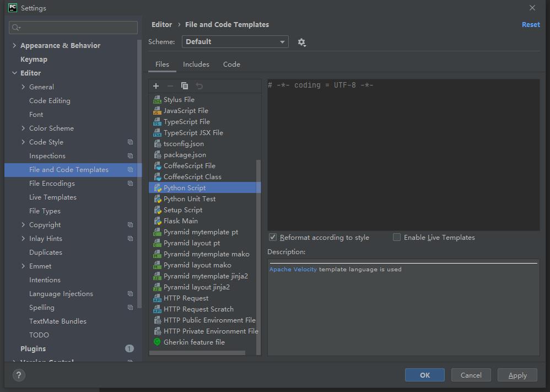Select HTTP Private Environment File template
The image size is (550, 392).
[205, 331]
